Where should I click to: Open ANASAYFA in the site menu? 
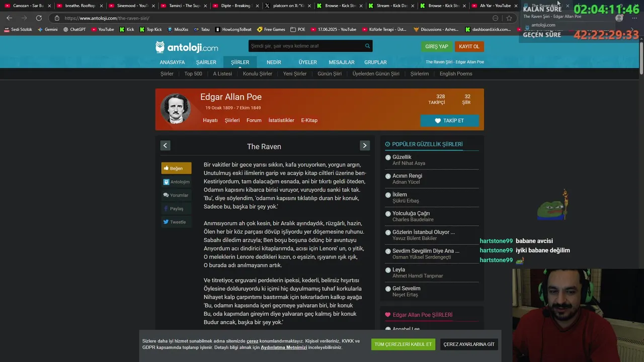tap(172, 62)
